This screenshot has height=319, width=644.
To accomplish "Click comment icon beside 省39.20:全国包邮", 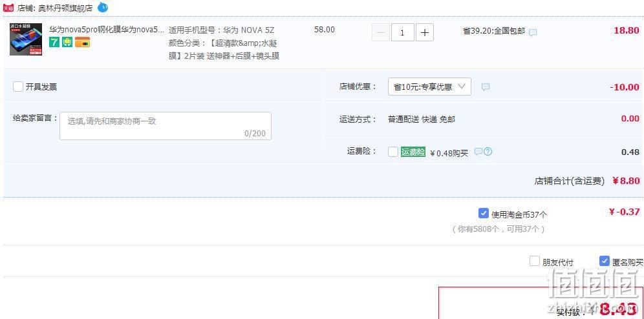I will coord(533,32).
